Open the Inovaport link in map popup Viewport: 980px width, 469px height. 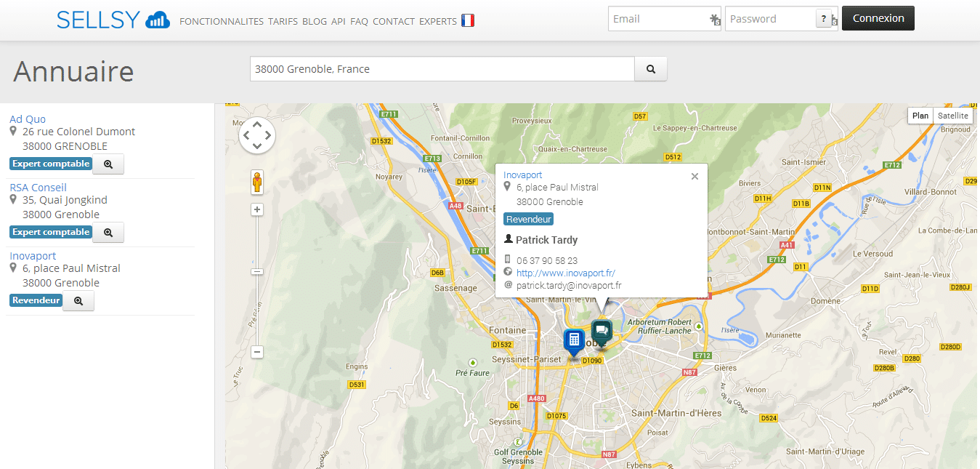click(x=523, y=175)
